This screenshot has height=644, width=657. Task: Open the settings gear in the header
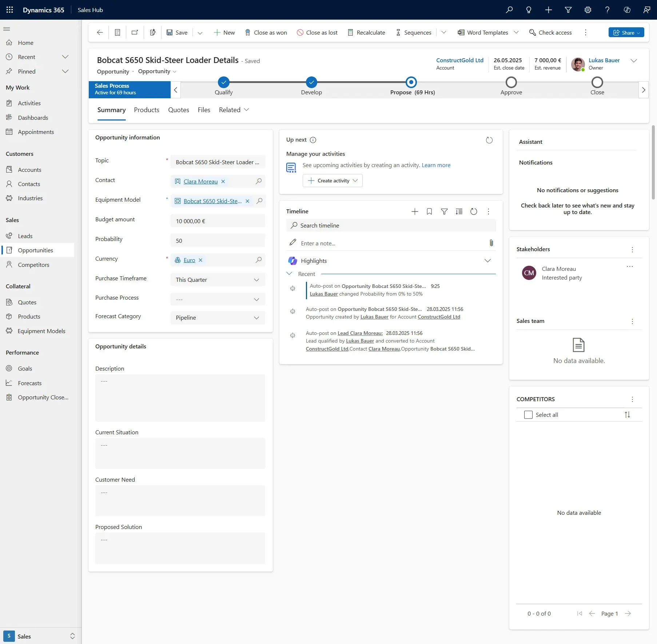coord(588,10)
